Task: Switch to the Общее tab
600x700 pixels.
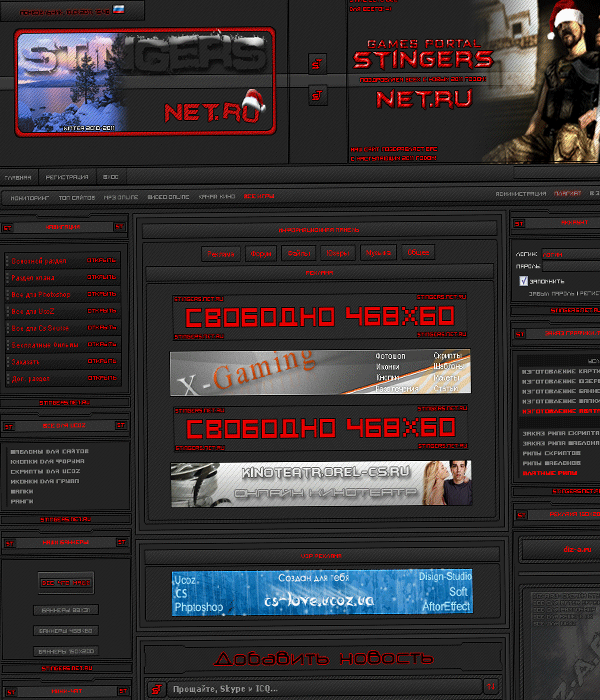Action: [x=418, y=252]
